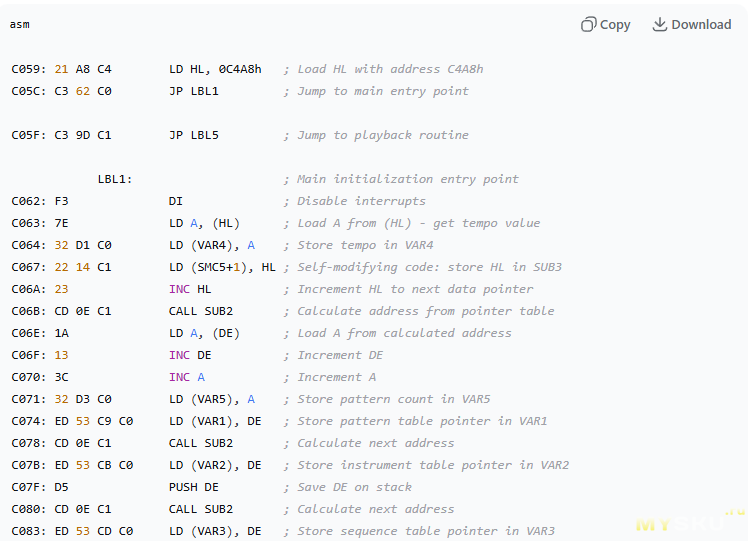Click the LBL1: label line
This screenshot has width=755, height=541.
115,179
